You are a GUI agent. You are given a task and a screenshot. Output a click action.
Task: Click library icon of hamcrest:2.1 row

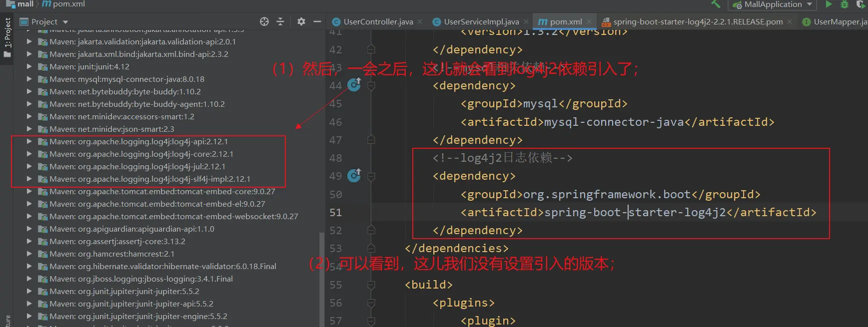(x=42, y=254)
